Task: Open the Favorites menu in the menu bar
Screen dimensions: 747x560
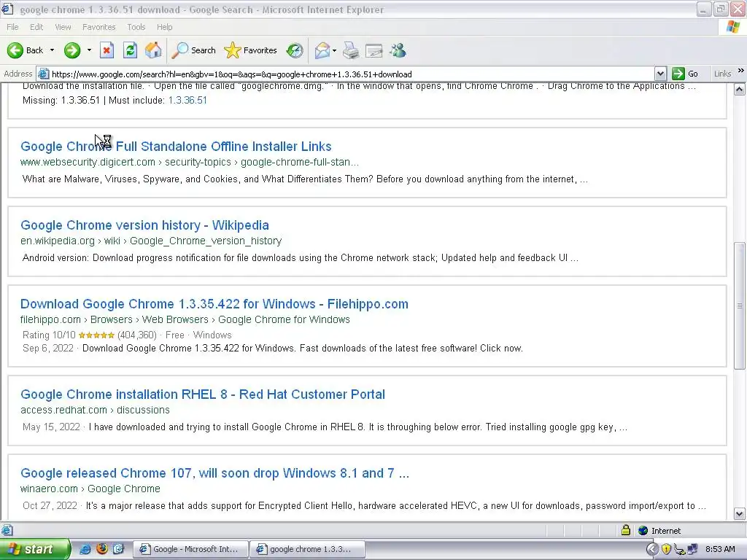Action: (x=98, y=27)
